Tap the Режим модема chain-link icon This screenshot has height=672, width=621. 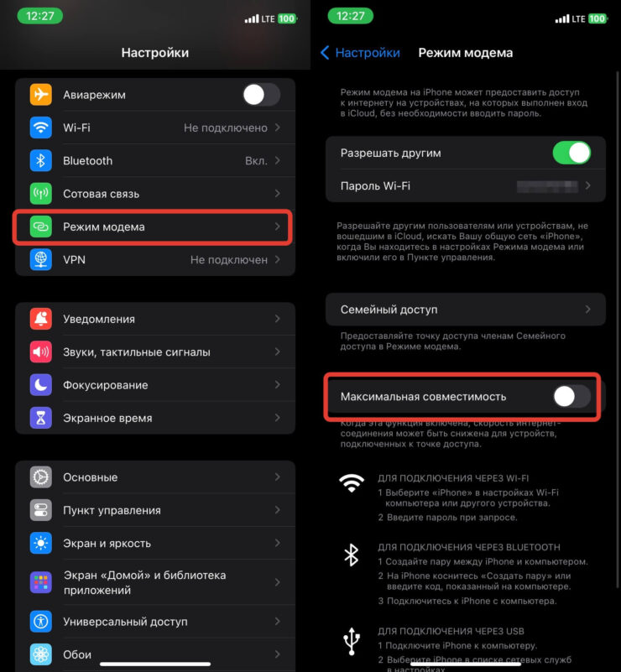point(41,227)
